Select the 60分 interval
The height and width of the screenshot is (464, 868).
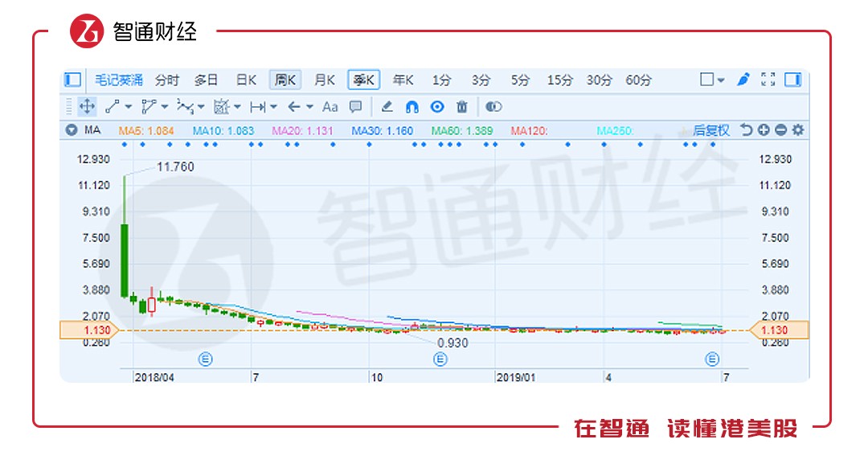(638, 80)
